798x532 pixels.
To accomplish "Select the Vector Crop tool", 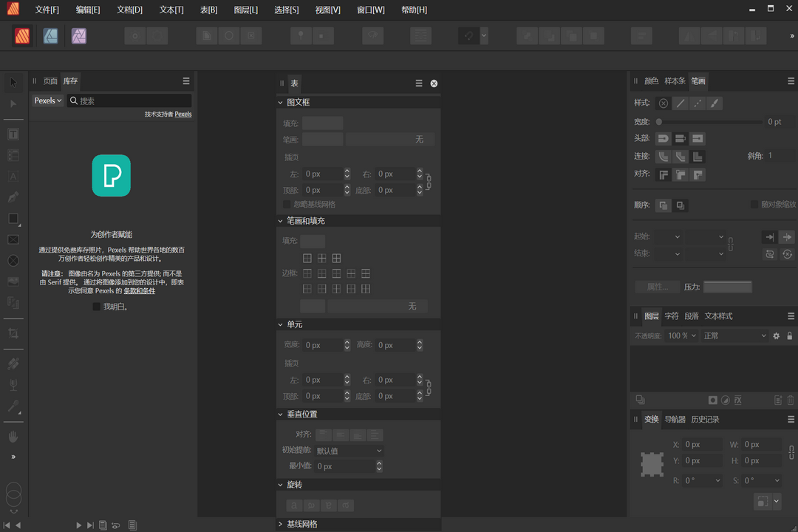I will point(13,333).
